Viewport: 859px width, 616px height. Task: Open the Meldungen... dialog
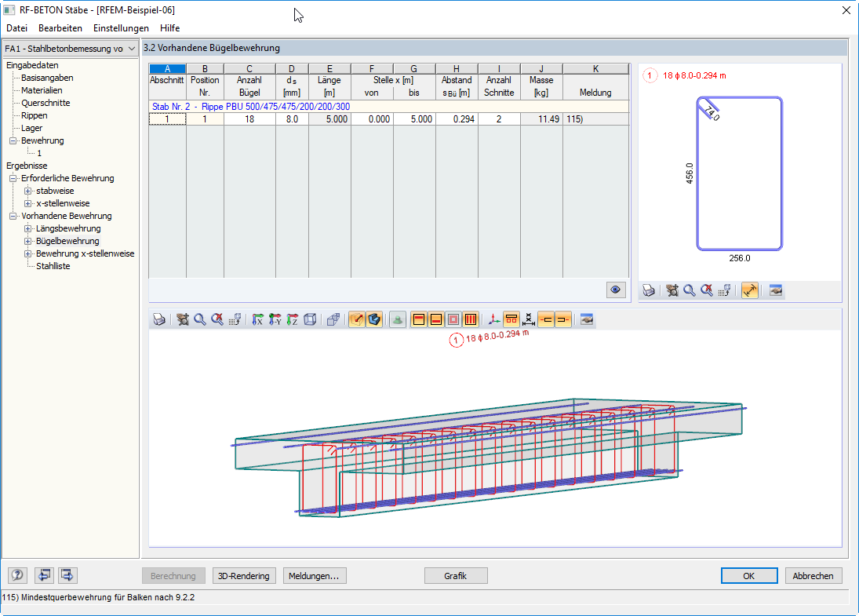(315, 576)
